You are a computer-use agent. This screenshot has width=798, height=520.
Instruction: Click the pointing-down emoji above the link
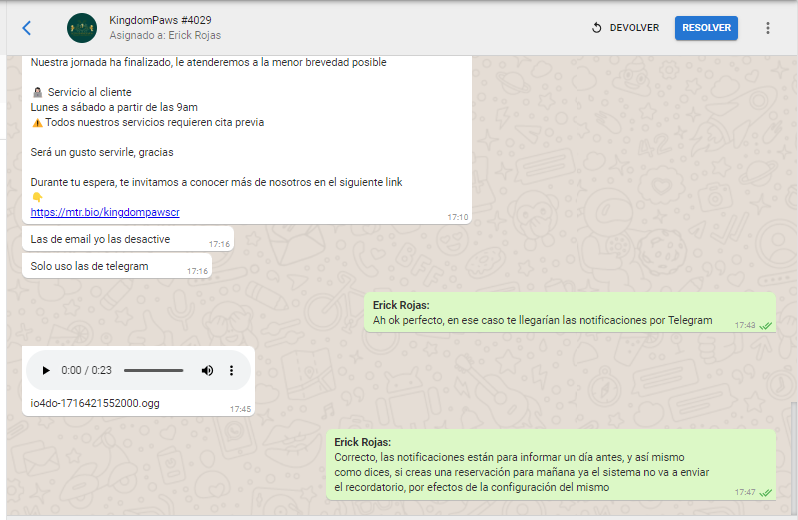[37, 197]
